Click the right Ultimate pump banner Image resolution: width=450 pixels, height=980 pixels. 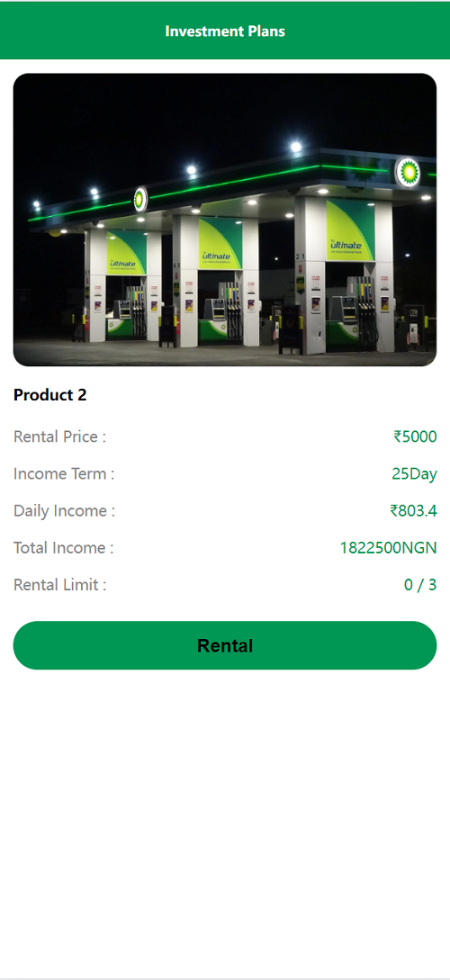(351, 230)
